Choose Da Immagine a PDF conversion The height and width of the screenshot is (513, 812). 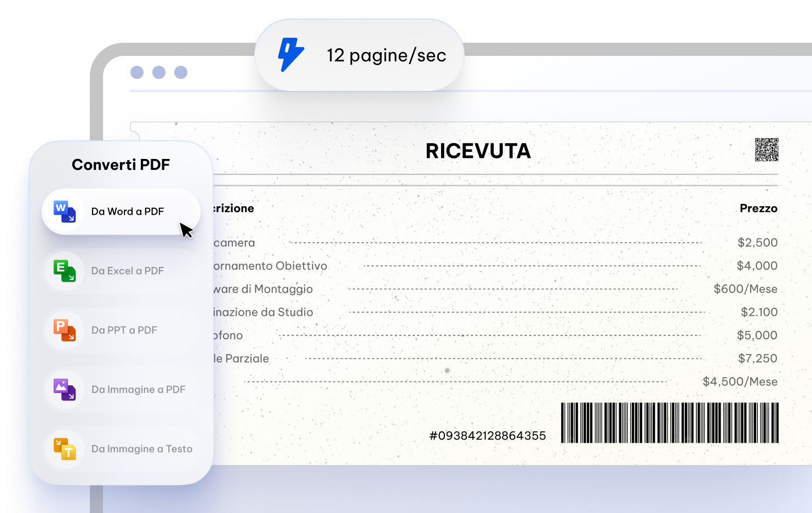pos(121,389)
